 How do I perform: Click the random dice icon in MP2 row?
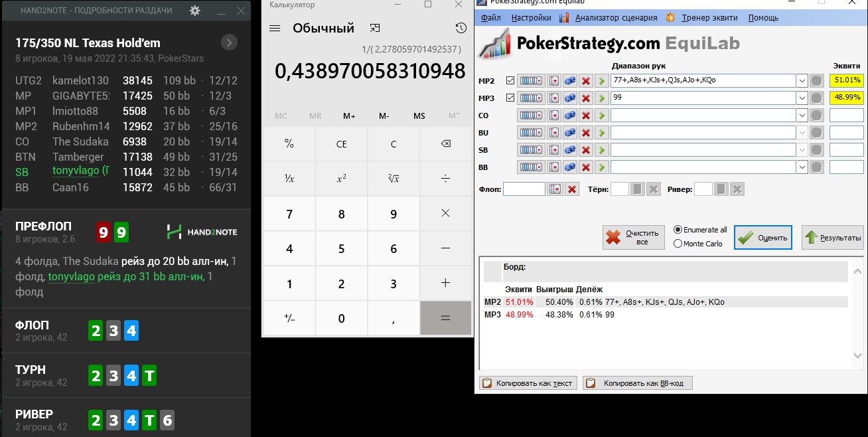point(569,80)
